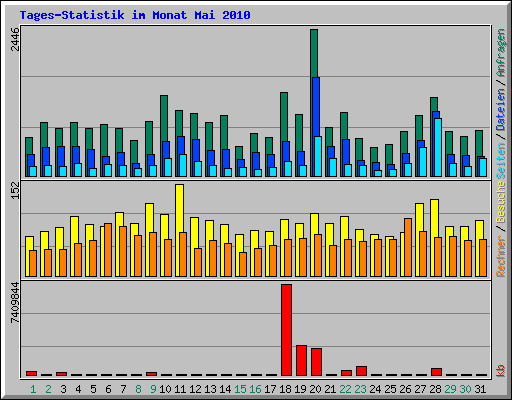
Task: Click the orange Rechner bar for day 26
Action: pyautogui.click(x=408, y=247)
